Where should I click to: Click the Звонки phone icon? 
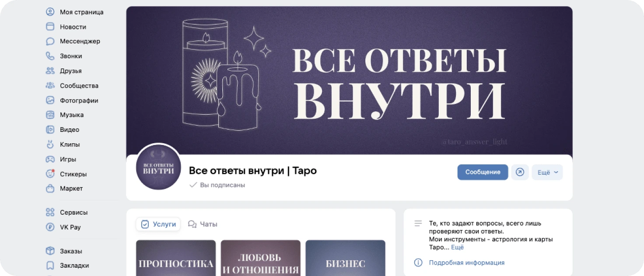pyautogui.click(x=50, y=56)
